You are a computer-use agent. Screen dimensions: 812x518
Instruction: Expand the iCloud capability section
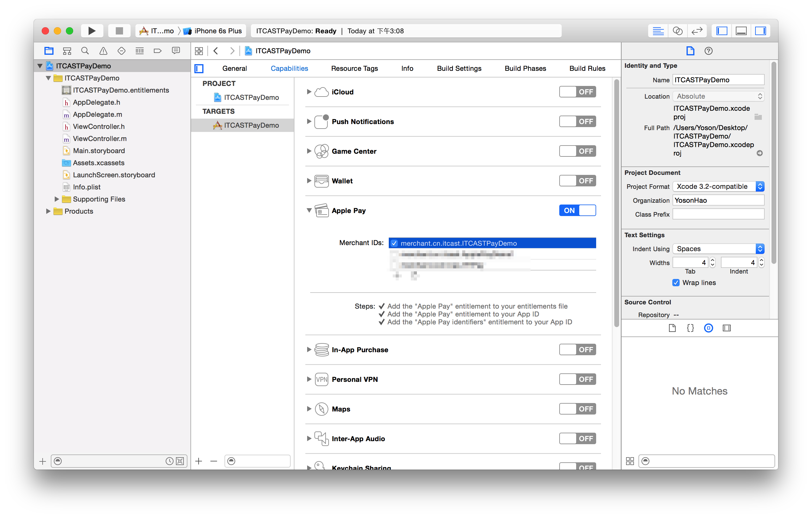[x=309, y=92]
